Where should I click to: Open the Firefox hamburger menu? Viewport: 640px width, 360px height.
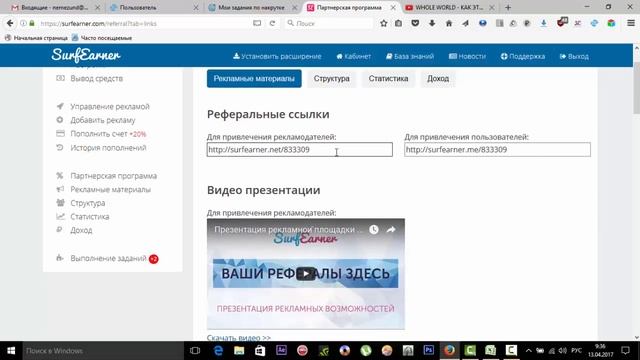(631, 23)
